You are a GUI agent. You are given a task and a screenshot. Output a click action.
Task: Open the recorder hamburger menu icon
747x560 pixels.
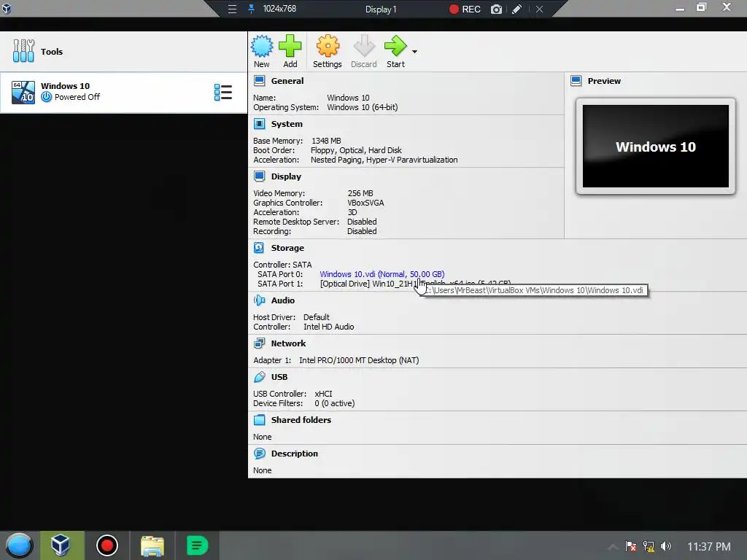tap(232, 9)
